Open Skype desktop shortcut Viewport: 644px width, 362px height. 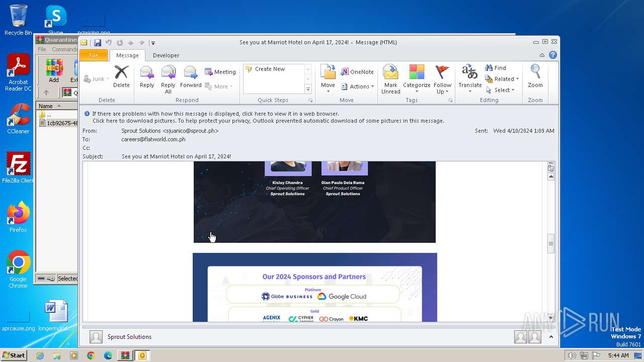[56, 20]
